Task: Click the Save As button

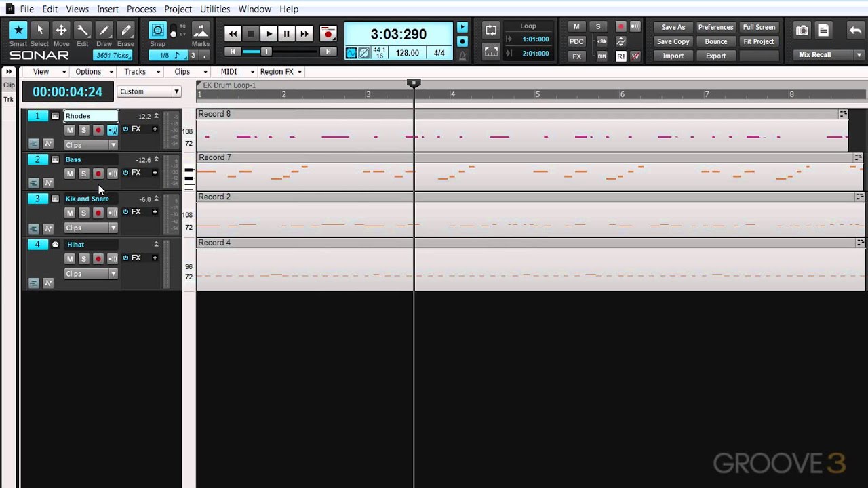Action: pyautogui.click(x=673, y=27)
